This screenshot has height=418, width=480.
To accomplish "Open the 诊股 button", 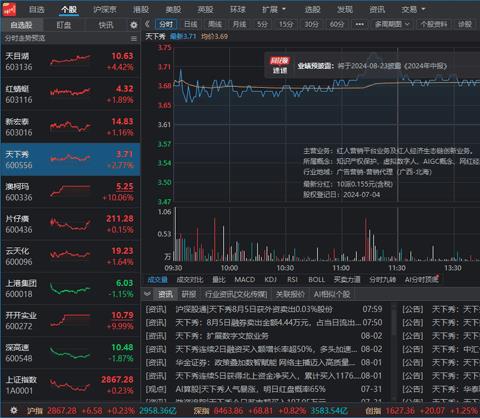I will (465, 25).
